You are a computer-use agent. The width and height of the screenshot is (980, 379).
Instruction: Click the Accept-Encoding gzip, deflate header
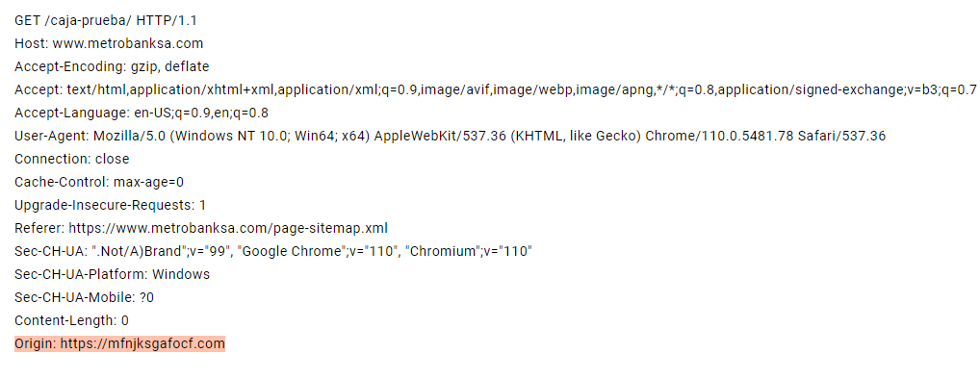point(112,66)
